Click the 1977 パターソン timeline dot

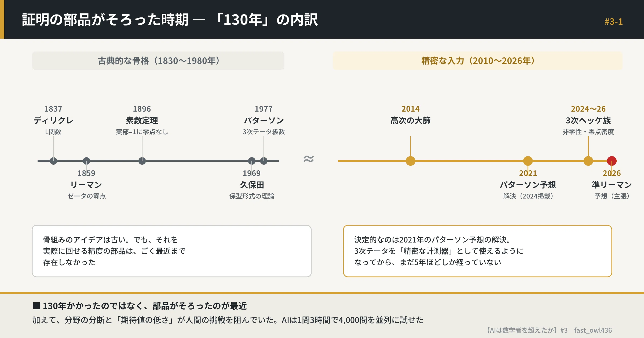pos(264,161)
